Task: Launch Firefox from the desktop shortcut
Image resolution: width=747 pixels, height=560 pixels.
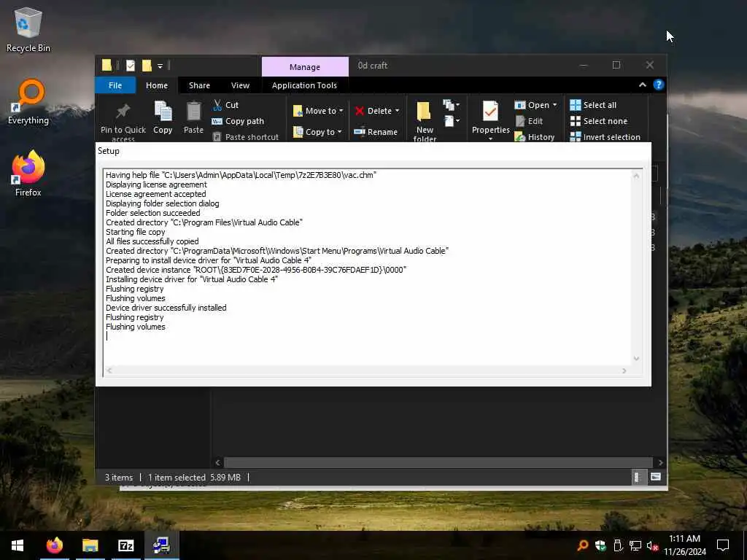Action: click(28, 174)
